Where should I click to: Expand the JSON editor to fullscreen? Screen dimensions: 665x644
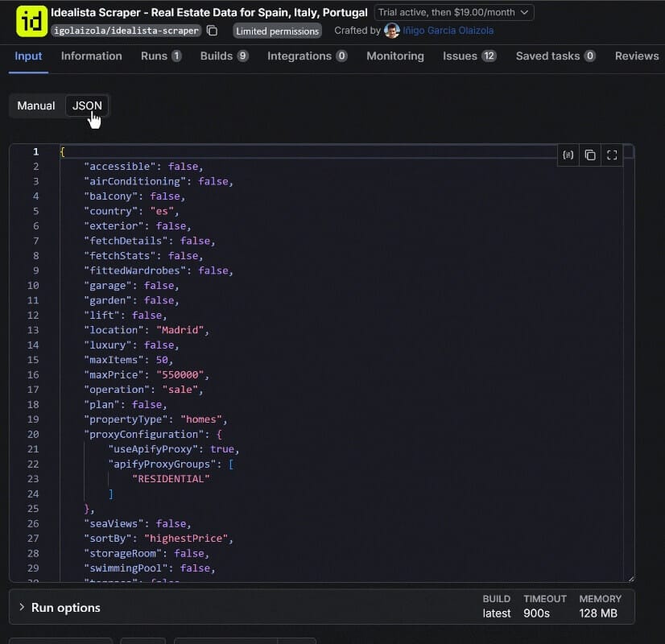tap(612, 155)
